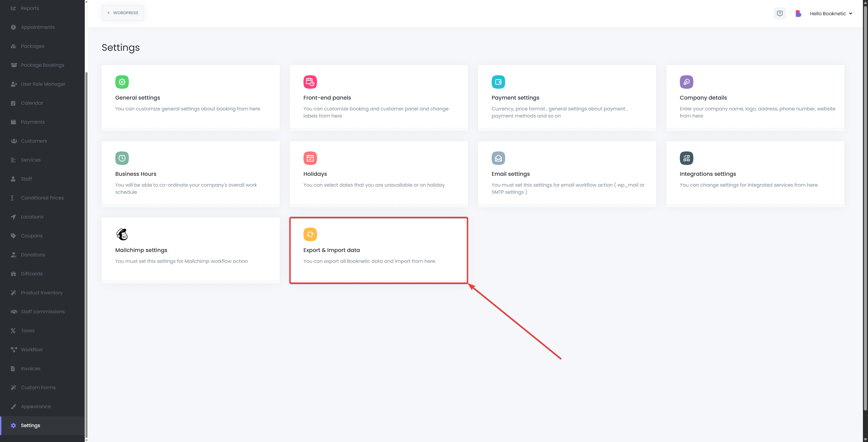
Task: Click the Integrations settings grid icon
Action: coord(686,158)
